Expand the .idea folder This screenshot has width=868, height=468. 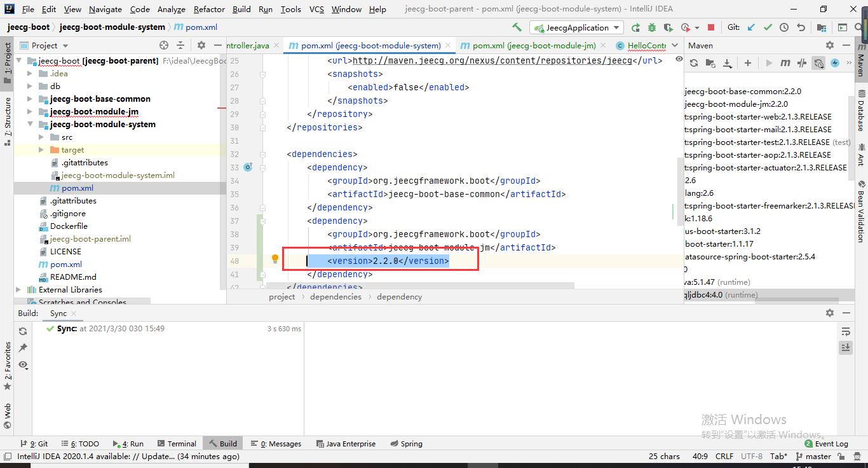pyautogui.click(x=30, y=74)
